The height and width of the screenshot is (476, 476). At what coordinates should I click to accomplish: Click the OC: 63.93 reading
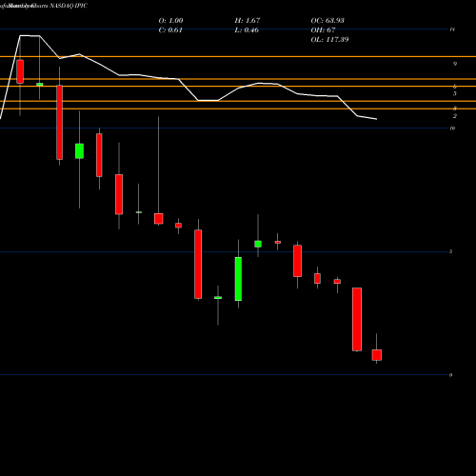pos(327,21)
